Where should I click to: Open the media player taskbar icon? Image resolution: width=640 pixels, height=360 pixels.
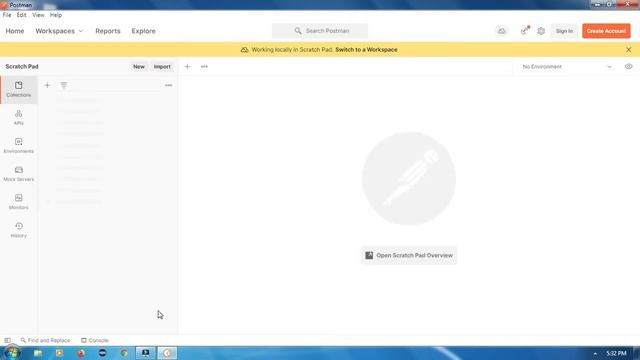60,353
